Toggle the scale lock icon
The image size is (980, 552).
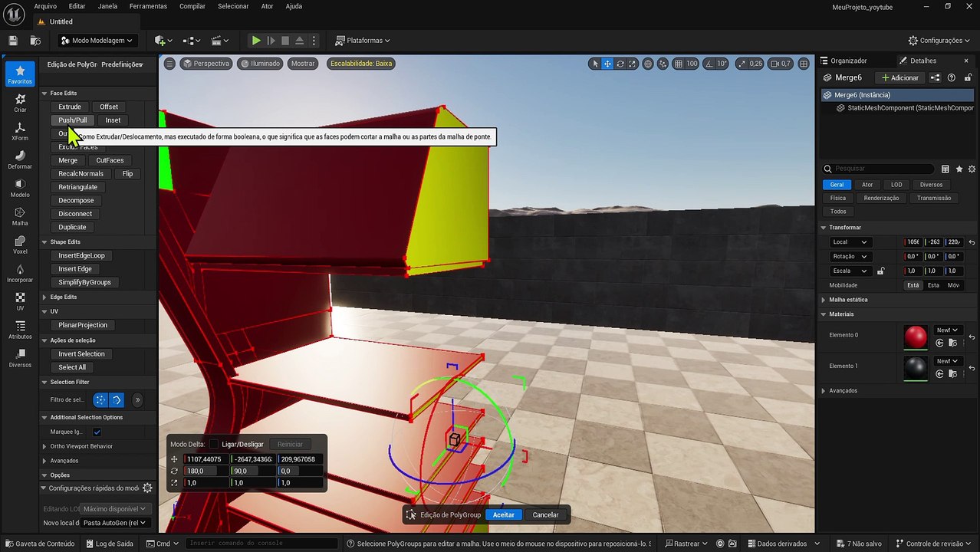tap(880, 271)
